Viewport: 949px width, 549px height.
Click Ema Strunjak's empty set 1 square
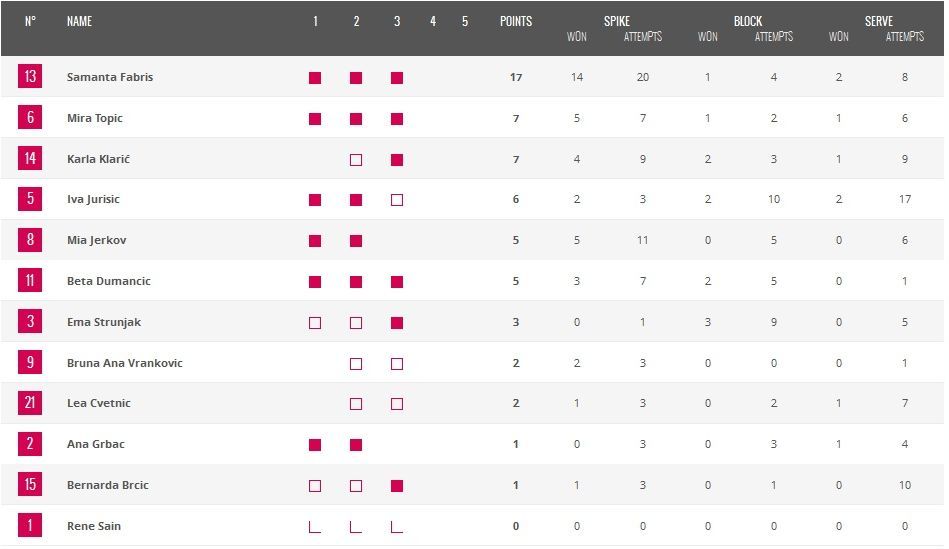(315, 323)
